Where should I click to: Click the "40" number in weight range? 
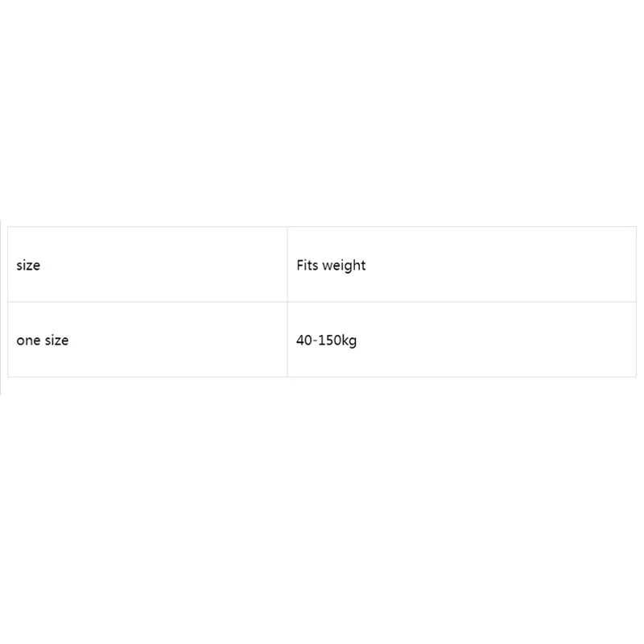tap(304, 340)
